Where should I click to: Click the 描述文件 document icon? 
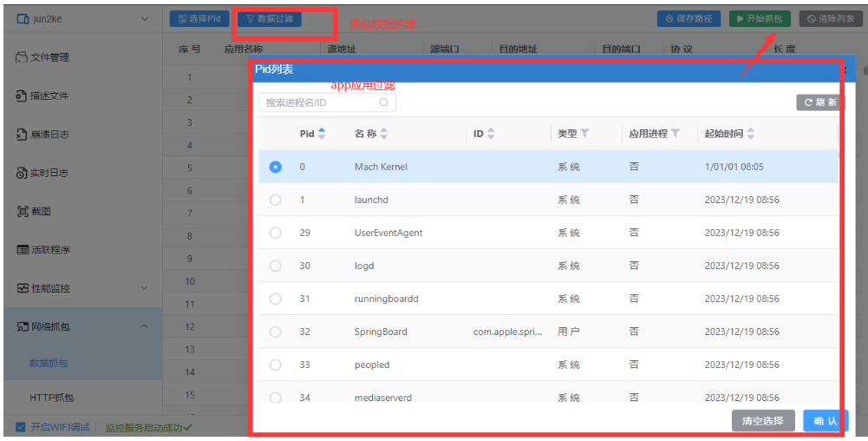(x=22, y=95)
